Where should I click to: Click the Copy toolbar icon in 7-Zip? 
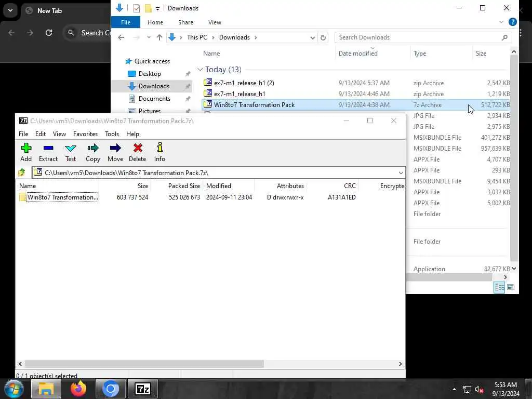pos(92,152)
